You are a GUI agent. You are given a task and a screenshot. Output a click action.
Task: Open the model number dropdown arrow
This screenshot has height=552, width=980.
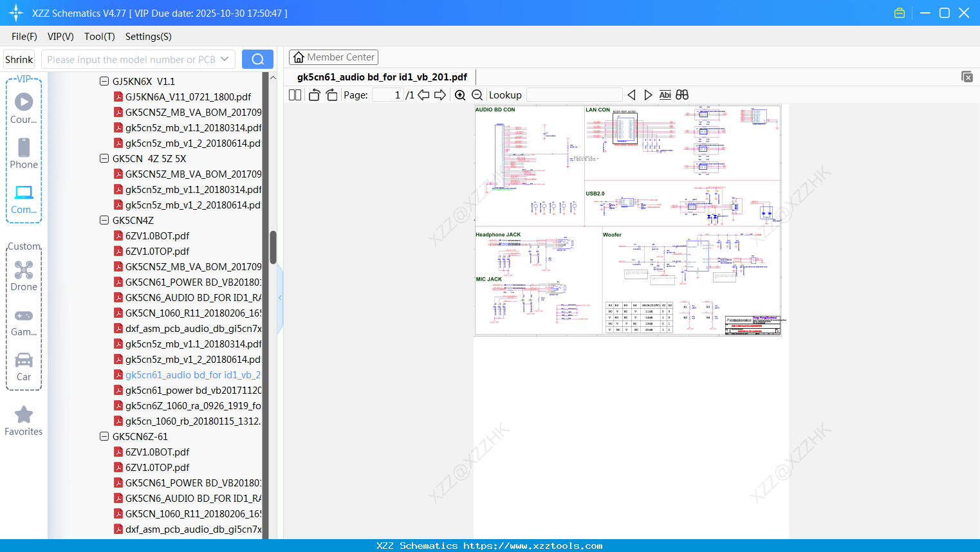point(225,59)
